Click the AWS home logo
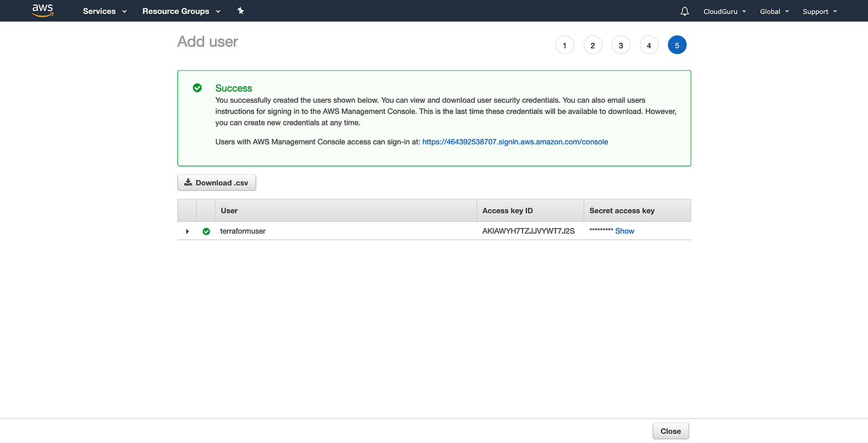Screen dimensions: 868x443 point(42,10)
